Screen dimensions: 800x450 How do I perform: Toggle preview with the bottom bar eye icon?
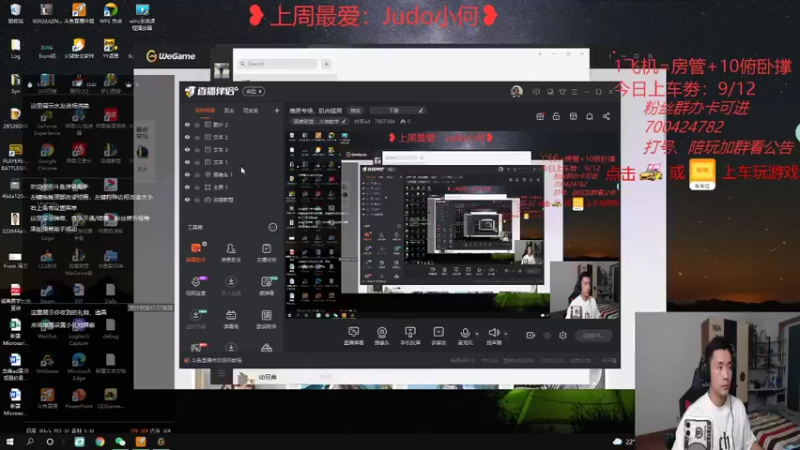(547, 336)
